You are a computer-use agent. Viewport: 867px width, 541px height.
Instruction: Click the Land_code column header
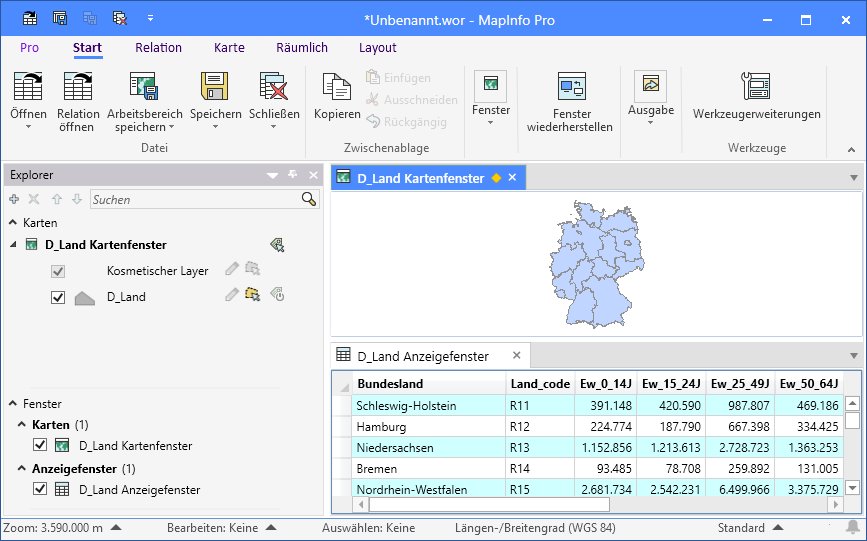[540, 383]
